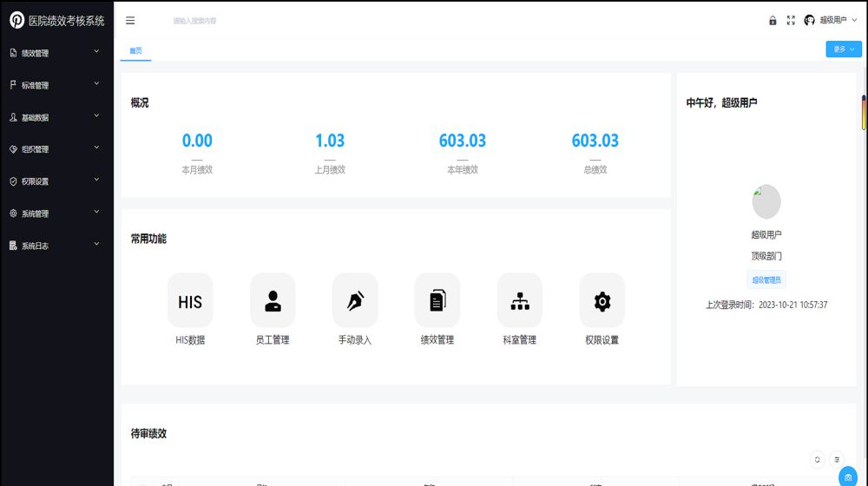Click the refresh icon above the 待审绩效 table
Viewport: 868px width, 486px height.
(x=817, y=459)
